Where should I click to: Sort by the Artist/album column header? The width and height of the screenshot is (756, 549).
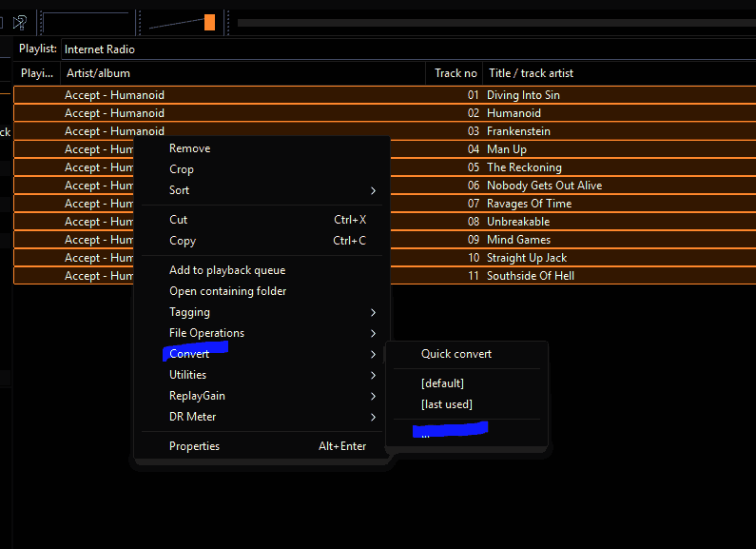coord(243,73)
